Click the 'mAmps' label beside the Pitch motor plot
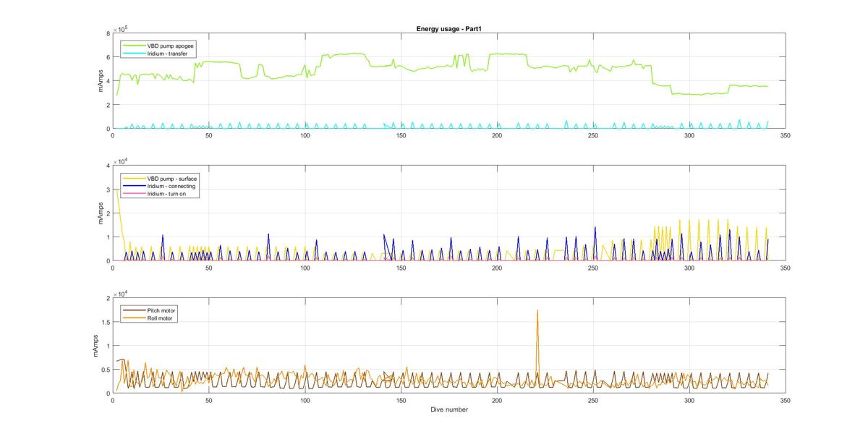Screen dimensions: 868x442 [x=95, y=346]
